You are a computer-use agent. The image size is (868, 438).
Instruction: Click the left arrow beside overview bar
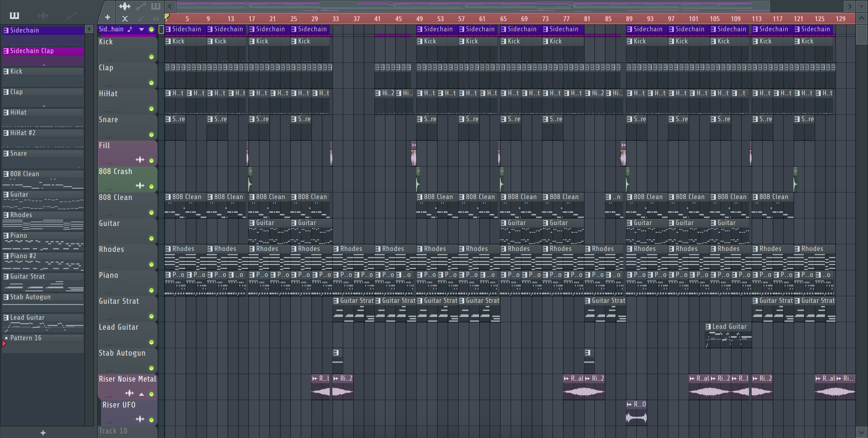pyautogui.click(x=170, y=6)
